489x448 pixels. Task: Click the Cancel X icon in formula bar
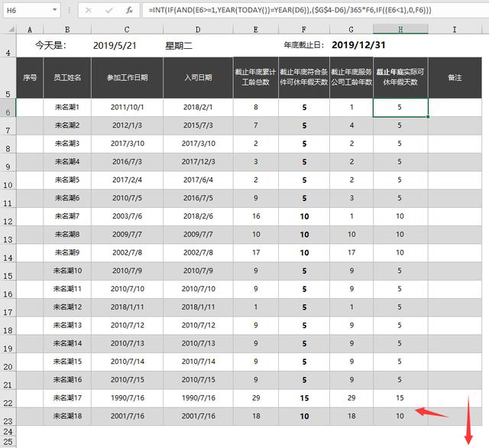(89, 11)
